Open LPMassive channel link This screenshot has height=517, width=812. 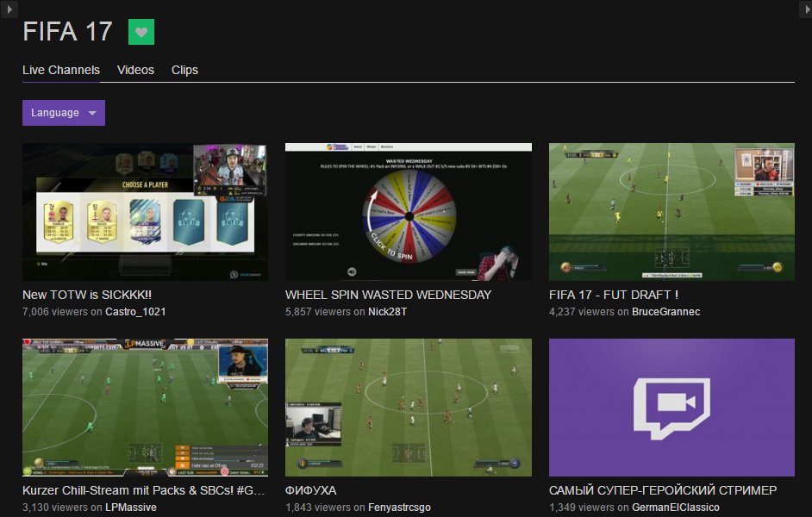tap(131, 508)
